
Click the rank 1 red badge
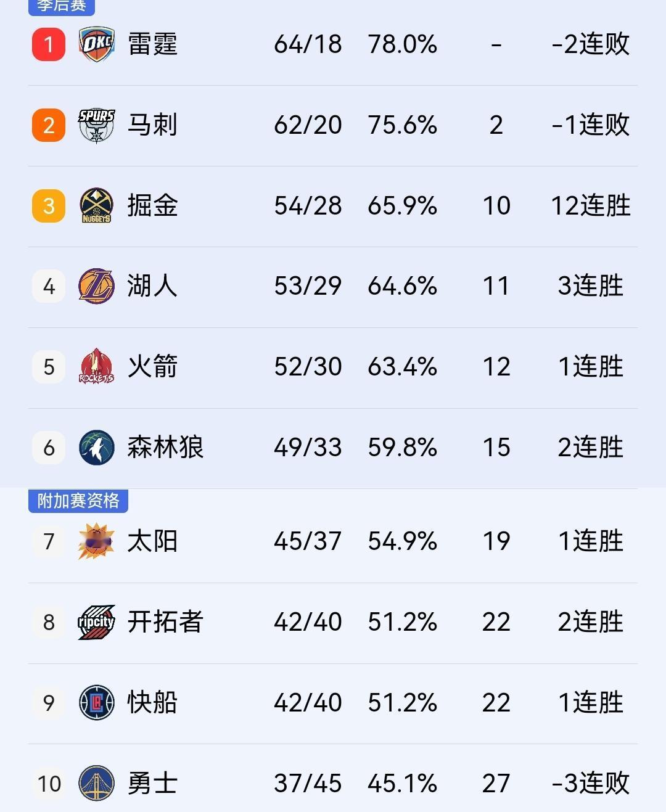click(x=48, y=44)
